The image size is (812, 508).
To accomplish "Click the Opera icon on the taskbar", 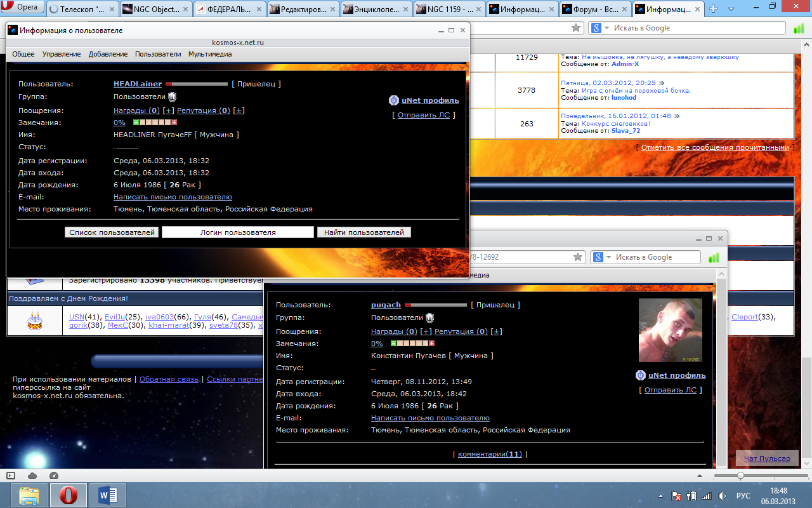I will point(69,495).
